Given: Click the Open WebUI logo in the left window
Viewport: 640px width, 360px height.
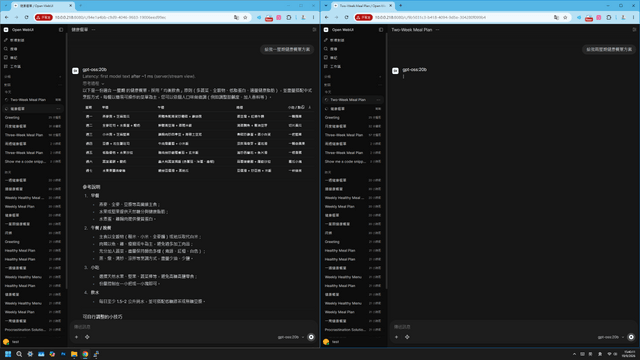Looking at the screenshot, I should pyautogui.click(x=6, y=30).
